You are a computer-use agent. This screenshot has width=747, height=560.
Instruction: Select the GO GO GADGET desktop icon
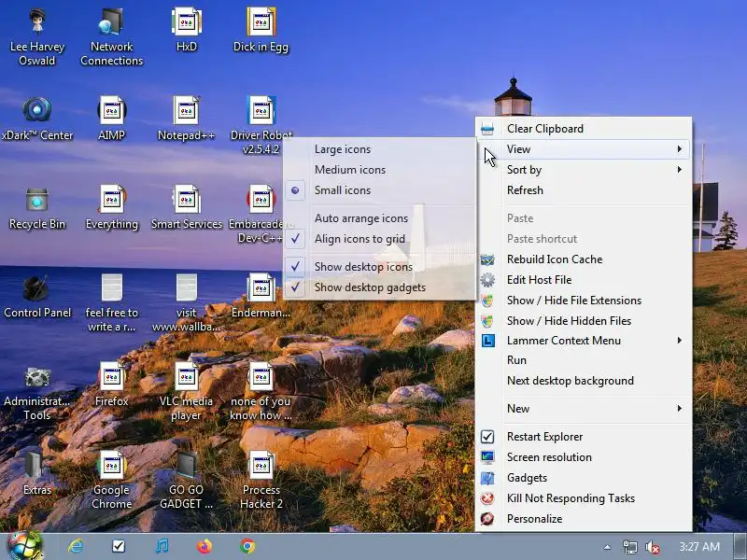coord(186,480)
